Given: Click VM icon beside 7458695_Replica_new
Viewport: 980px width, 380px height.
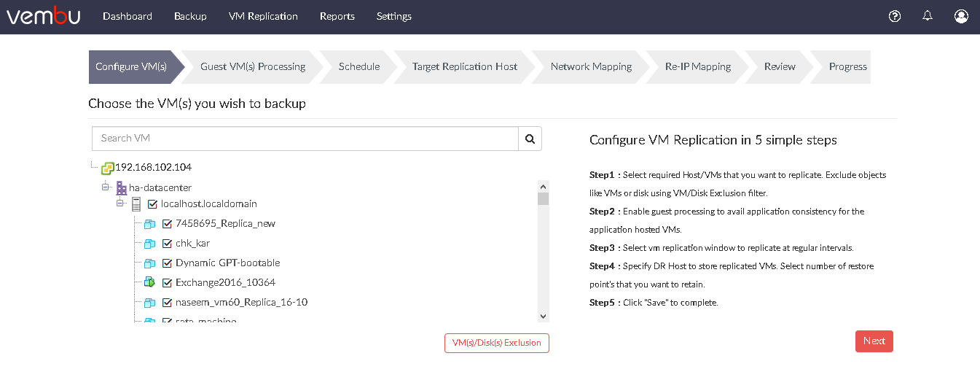Looking at the screenshot, I should coord(149,224).
